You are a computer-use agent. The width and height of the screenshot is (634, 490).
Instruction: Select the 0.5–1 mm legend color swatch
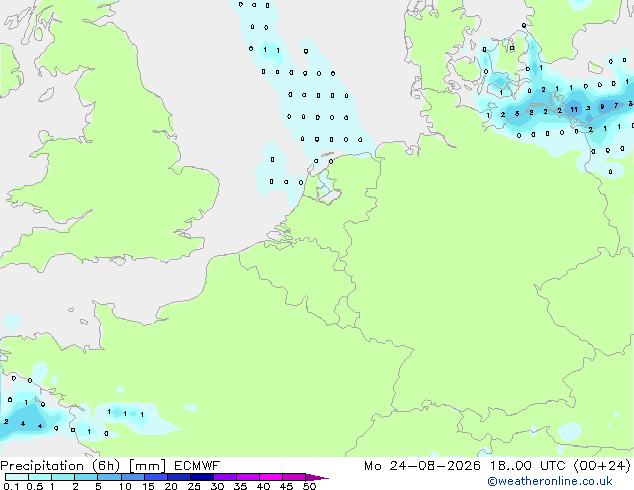pos(40,477)
